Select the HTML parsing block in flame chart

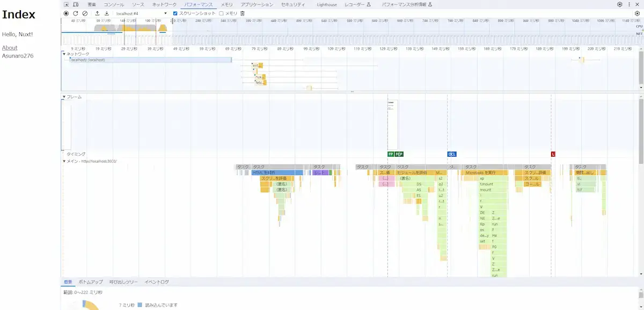point(277,172)
